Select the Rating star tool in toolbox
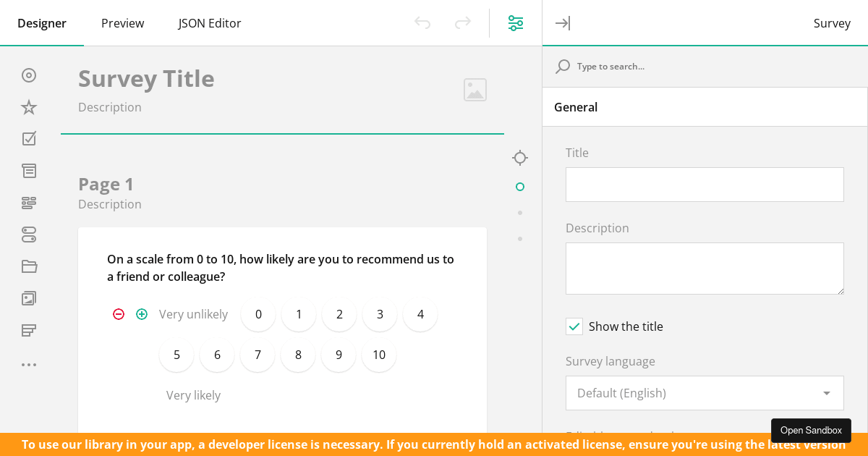Viewport: 868px width, 456px height. point(29,107)
